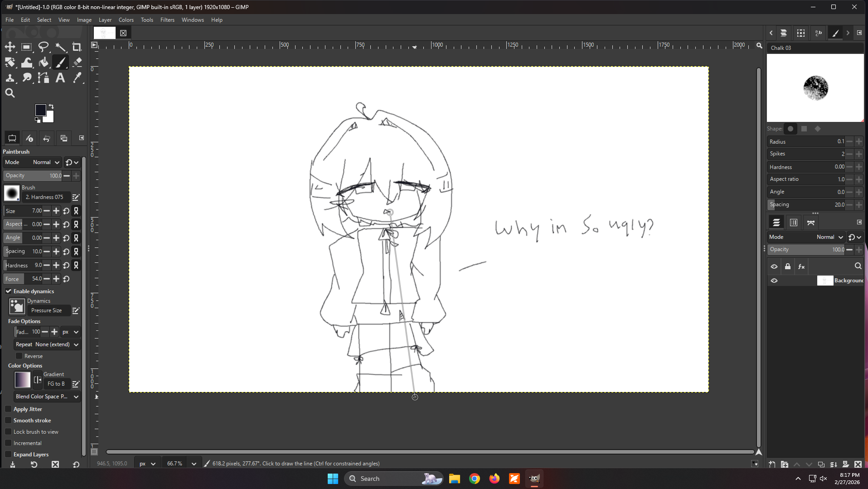
Task: Open the Colors menu
Action: coord(126,20)
